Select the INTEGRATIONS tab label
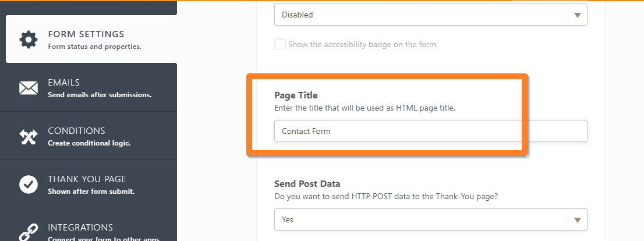The image size is (644, 241). pyautogui.click(x=80, y=227)
